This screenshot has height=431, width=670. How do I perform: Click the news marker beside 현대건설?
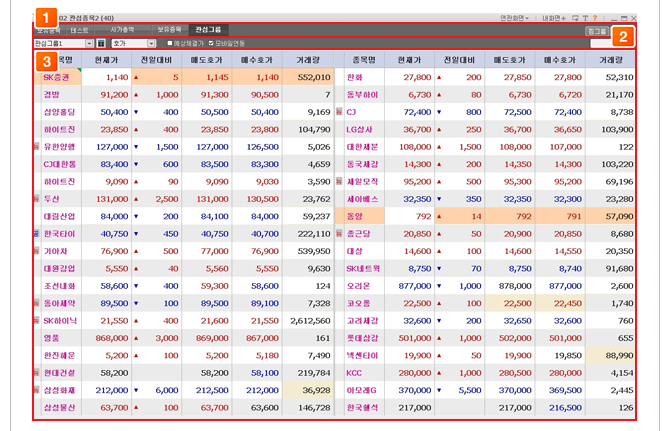coord(36,373)
